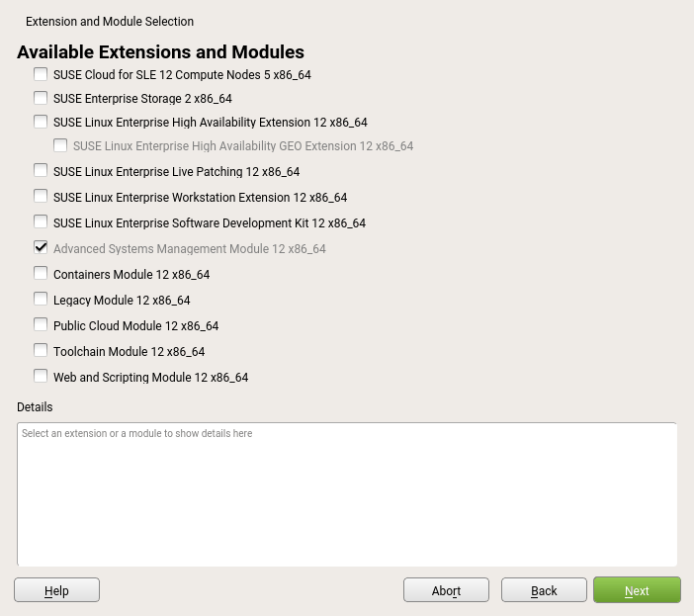This screenshot has height=616, width=694.
Task: Check the SUSE Enterprise Storage 2 option
Action: pos(41,98)
